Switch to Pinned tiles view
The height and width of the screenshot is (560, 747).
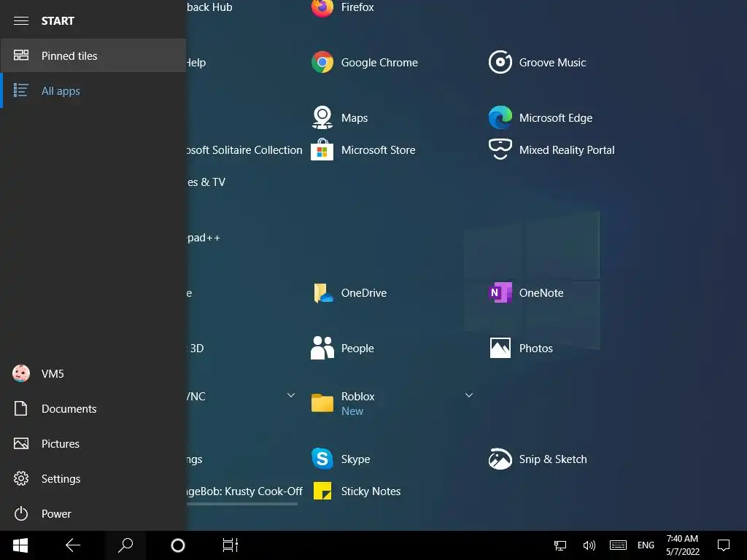point(93,55)
